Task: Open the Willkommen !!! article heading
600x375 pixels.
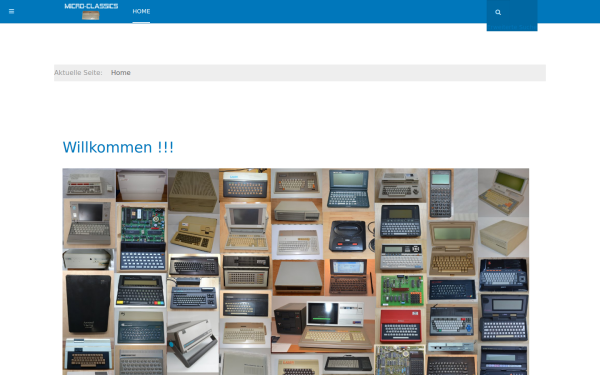Action: pos(118,147)
